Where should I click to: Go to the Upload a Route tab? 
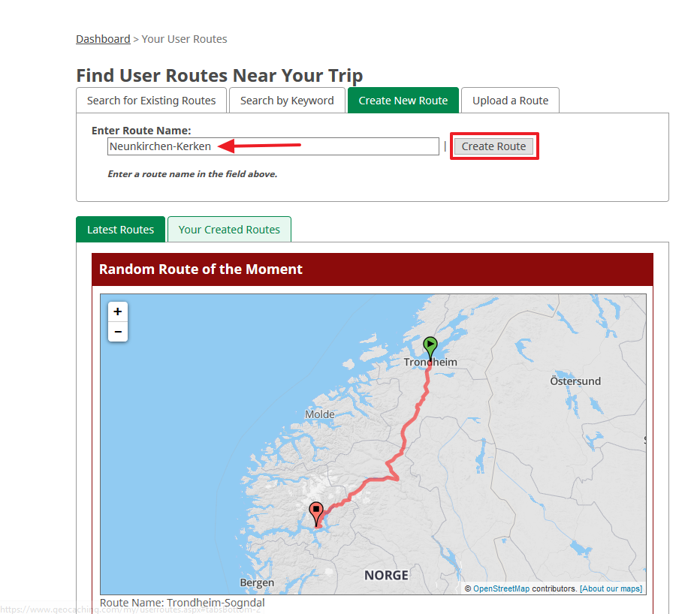(510, 101)
